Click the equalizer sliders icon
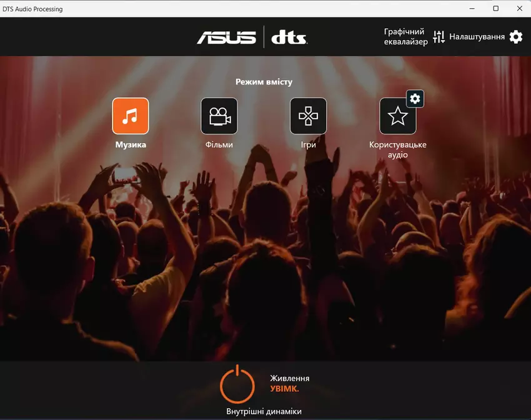Screen dimensions: 531x420 pos(439,37)
